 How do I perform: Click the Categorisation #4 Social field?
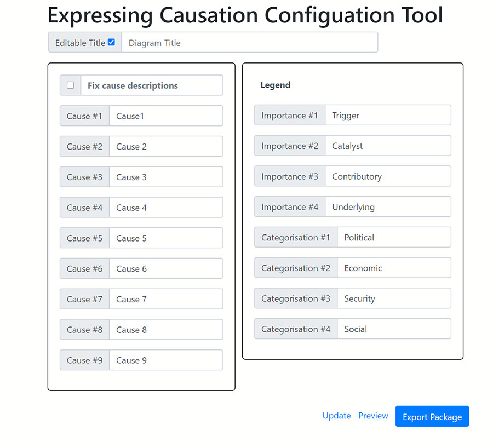coord(393,329)
